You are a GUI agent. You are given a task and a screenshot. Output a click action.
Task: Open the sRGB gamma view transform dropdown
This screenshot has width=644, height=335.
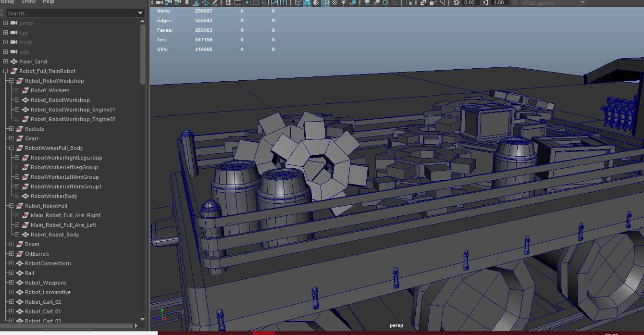tap(554, 3)
